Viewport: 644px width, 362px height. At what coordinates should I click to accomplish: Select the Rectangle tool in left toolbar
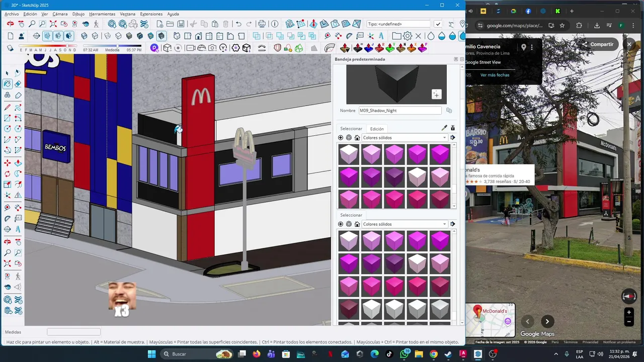8,118
